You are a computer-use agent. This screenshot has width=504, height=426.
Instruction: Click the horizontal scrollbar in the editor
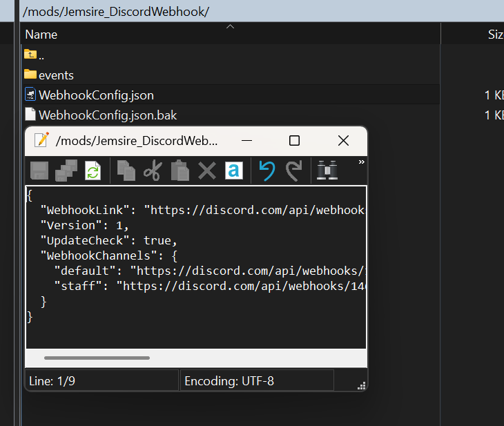(x=97, y=358)
